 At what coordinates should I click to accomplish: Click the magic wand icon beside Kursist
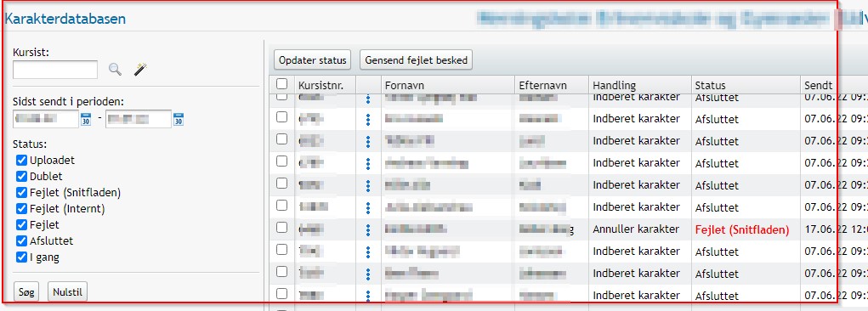point(140,69)
